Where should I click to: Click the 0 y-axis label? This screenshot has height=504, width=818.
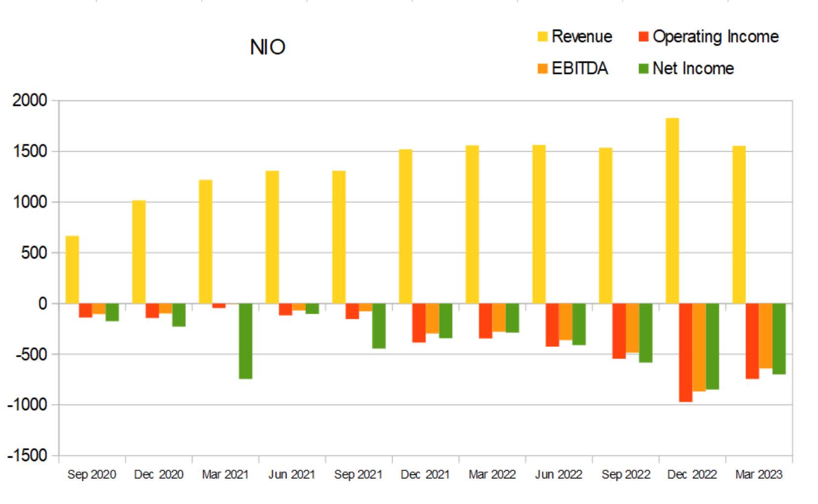43,303
